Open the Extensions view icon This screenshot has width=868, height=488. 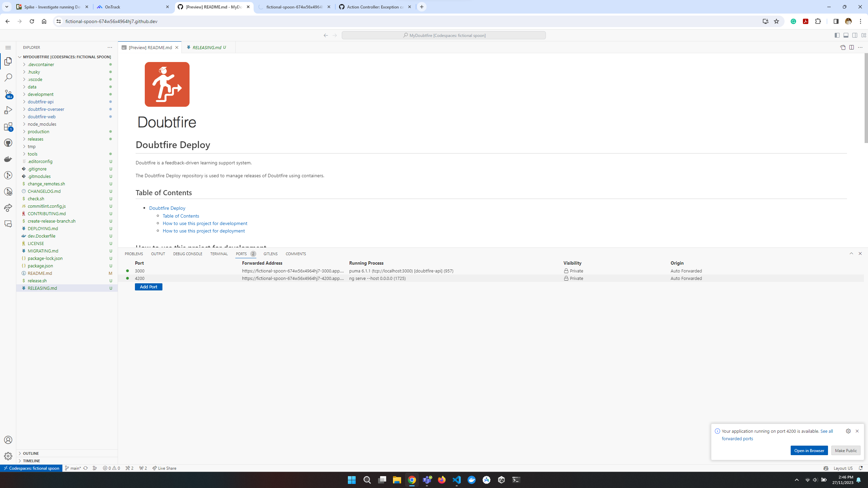[8, 127]
